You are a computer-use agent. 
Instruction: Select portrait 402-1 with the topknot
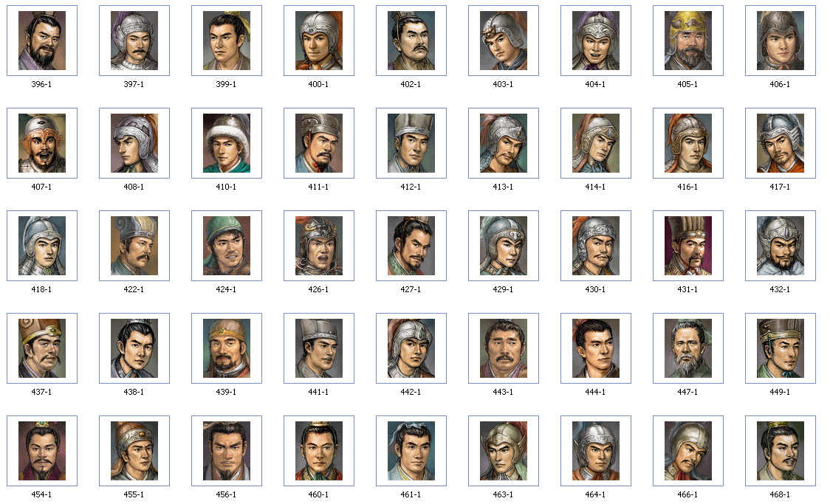pos(411,41)
